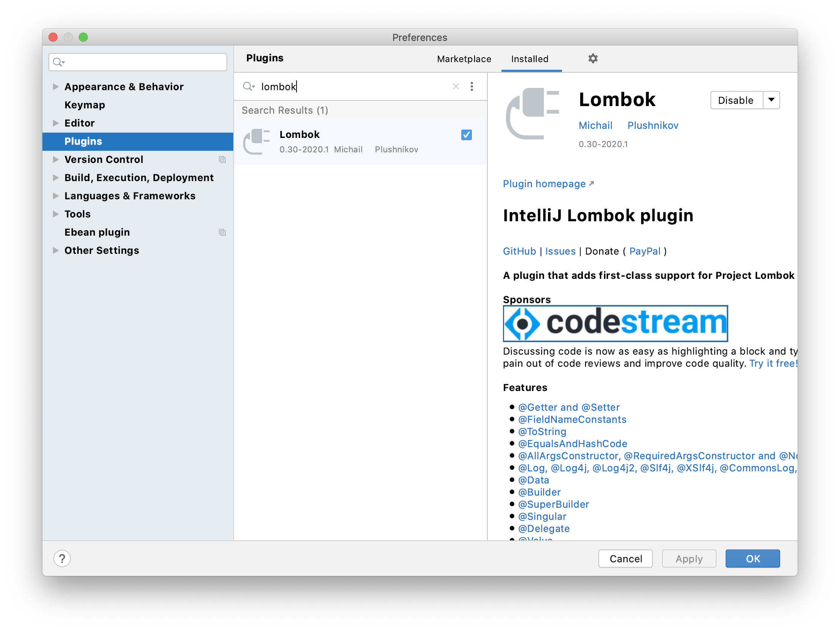Open the help question mark button
The width and height of the screenshot is (840, 632).
click(x=62, y=558)
